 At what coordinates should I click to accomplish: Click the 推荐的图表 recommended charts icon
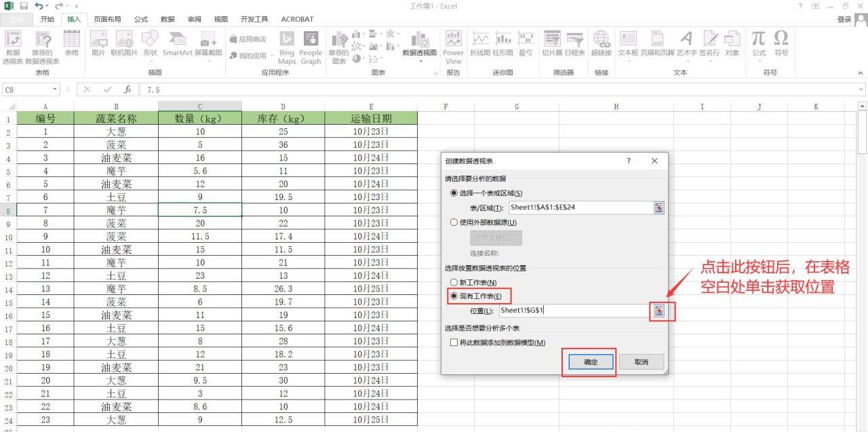(338, 47)
